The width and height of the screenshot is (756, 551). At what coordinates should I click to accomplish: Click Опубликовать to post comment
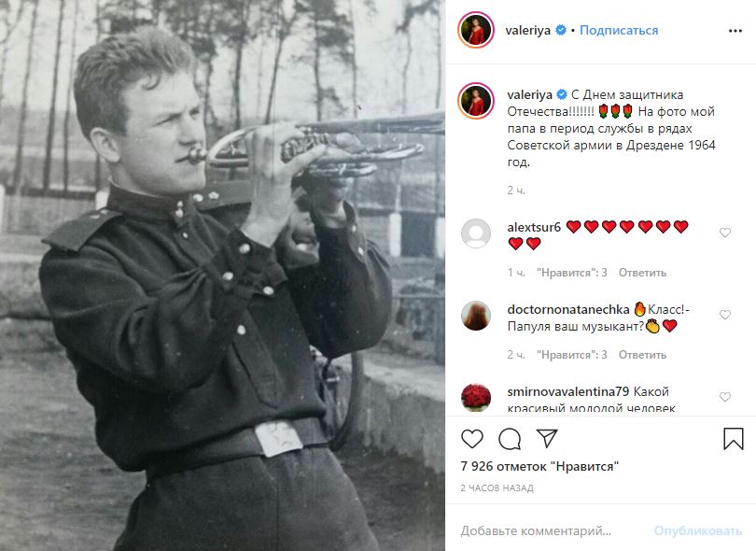[x=697, y=530]
